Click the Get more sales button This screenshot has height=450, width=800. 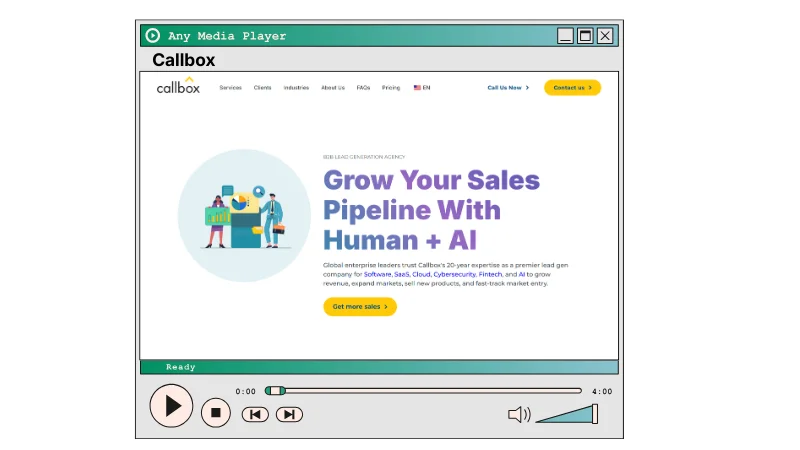(360, 307)
